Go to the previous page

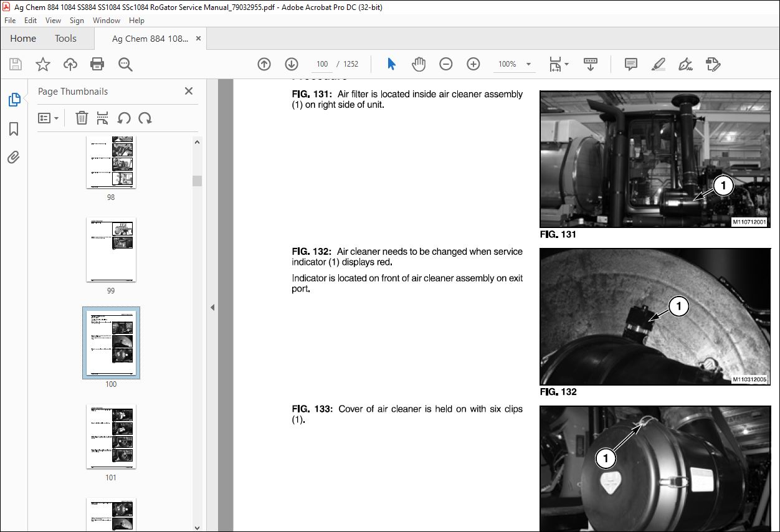264,64
